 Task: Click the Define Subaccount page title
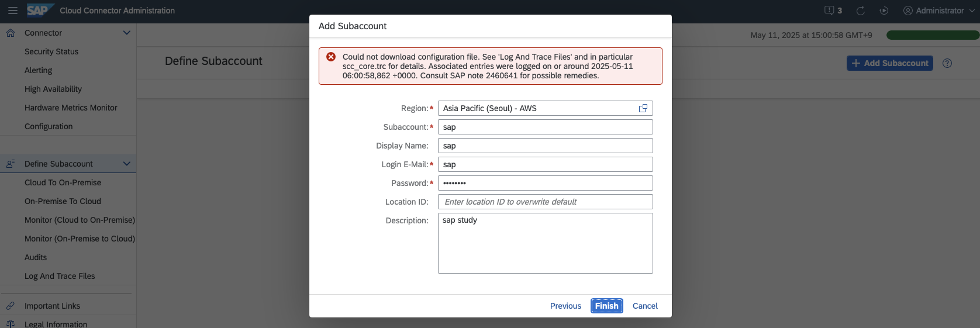pyautogui.click(x=213, y=61)
